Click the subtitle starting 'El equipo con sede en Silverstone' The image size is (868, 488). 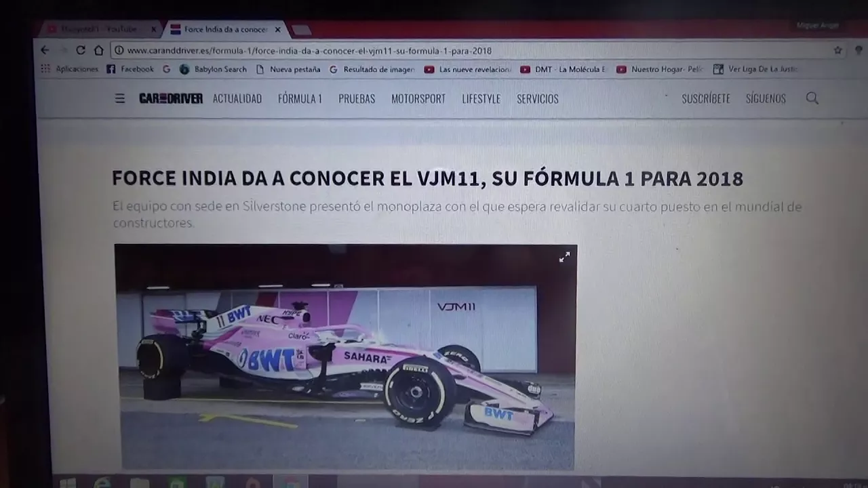457,214
